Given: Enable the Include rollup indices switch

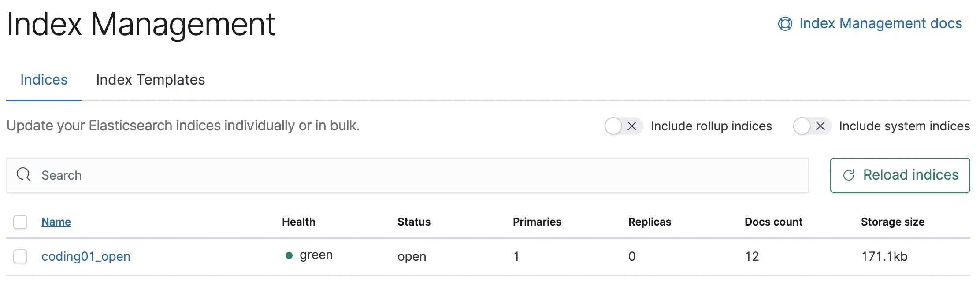Looking at the screenshot, I should coord(623,126).
